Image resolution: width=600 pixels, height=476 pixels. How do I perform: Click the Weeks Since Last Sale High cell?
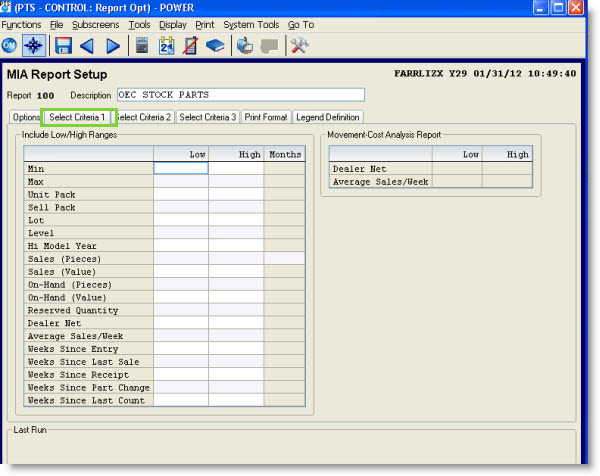tap(236, 362)
